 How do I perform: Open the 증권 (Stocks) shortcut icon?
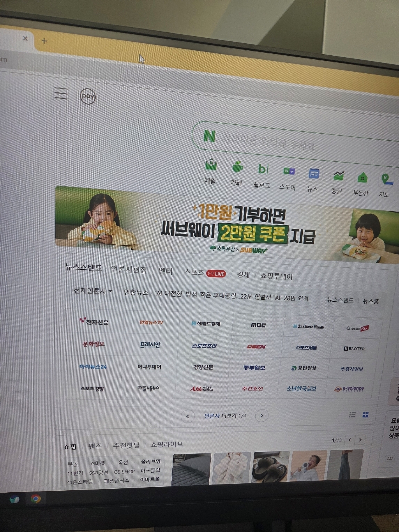point(338,176)
